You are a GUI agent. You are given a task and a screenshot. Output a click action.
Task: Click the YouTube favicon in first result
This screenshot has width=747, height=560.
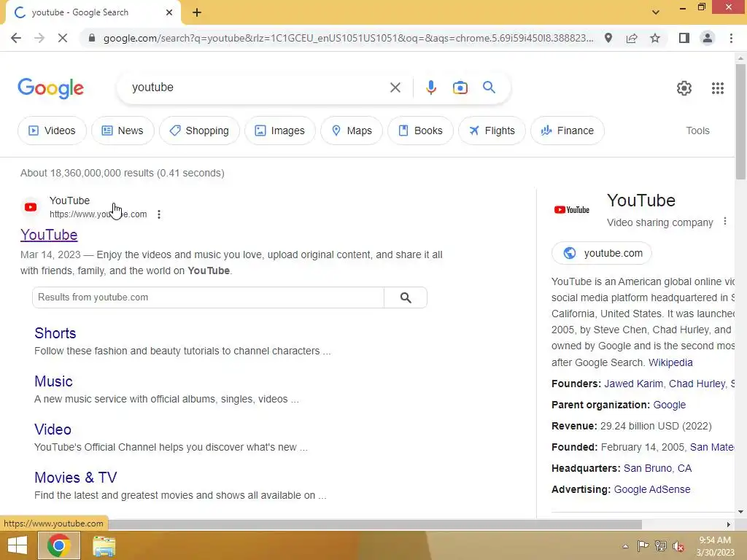pos(31,207)
